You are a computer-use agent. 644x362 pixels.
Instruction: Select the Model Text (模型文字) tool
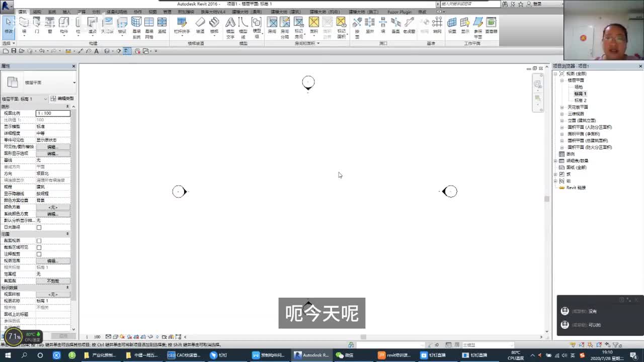pos(230,28)
